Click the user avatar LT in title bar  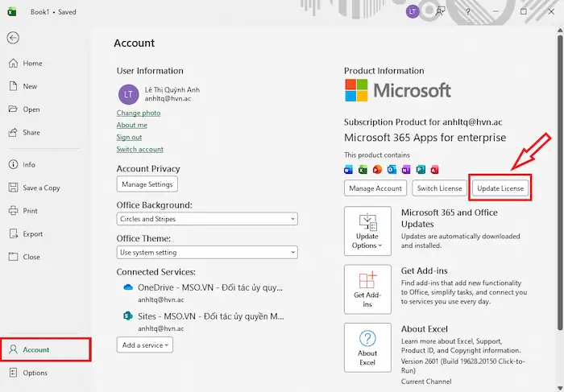click(413, 11)
